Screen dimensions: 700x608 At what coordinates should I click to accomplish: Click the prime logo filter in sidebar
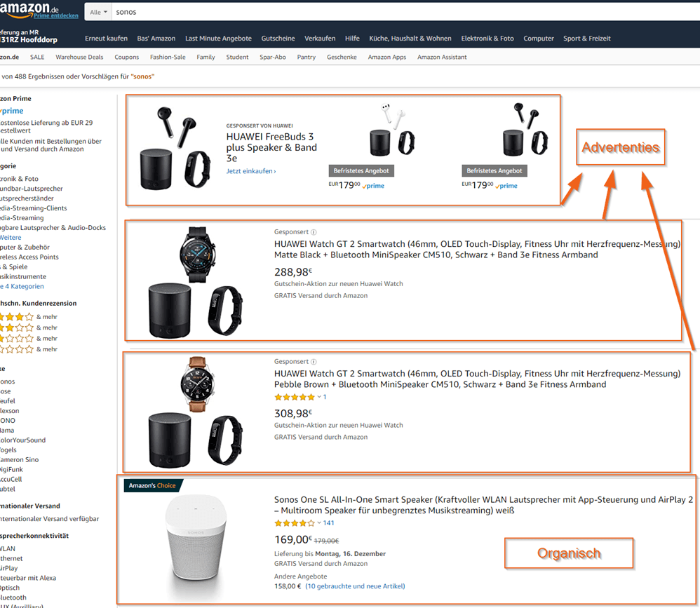pyautogui.click(x=12, y=111)
